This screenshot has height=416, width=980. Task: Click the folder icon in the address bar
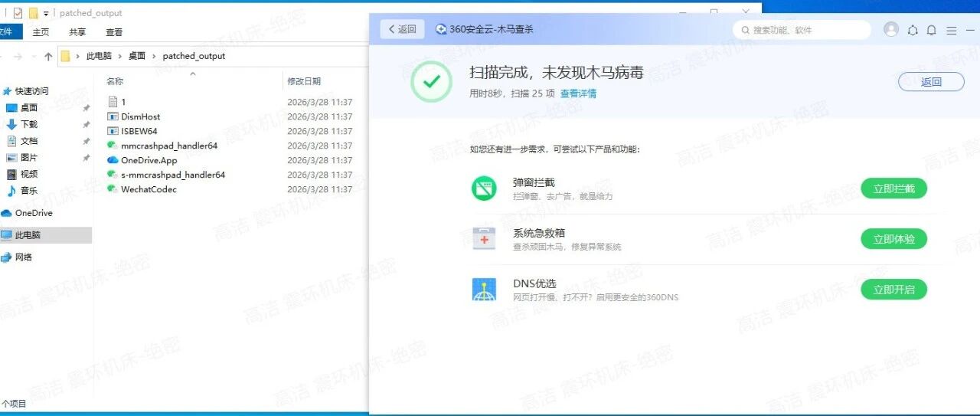click(66, 56)
